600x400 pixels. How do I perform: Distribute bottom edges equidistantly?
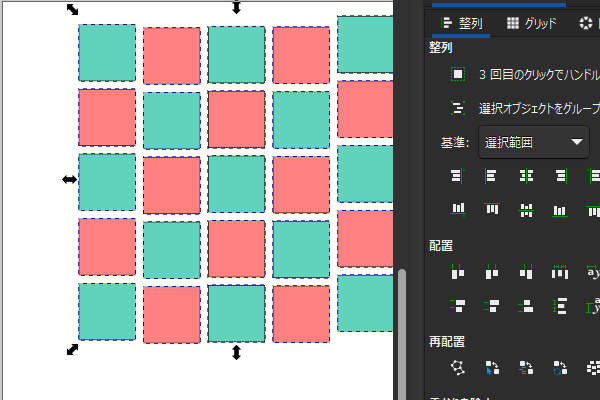[526, 306]
